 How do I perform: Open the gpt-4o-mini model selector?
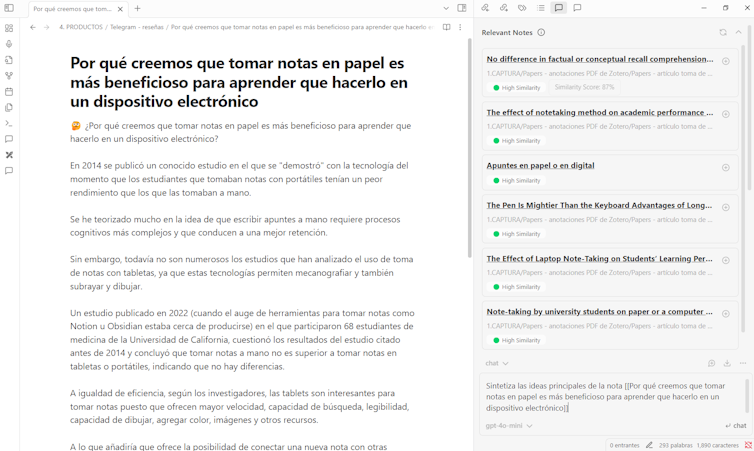[x=509, y=426]
